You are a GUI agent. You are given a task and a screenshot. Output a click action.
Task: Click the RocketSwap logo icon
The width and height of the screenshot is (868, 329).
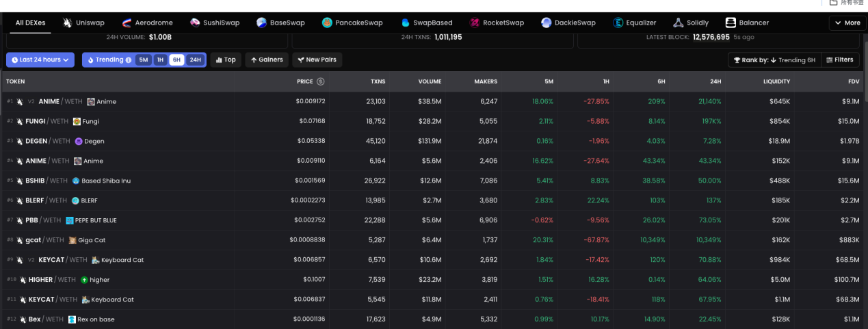[475, 23]
